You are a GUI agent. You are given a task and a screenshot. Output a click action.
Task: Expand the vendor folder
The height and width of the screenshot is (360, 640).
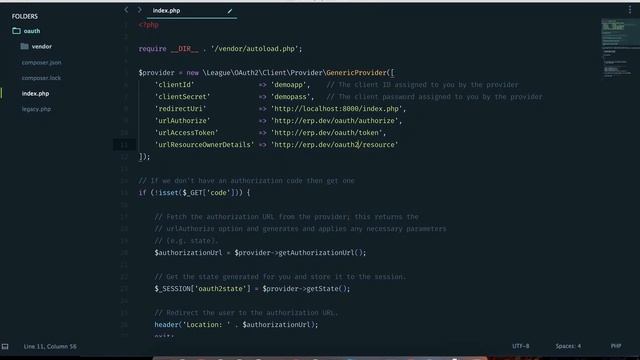(42, 47)
